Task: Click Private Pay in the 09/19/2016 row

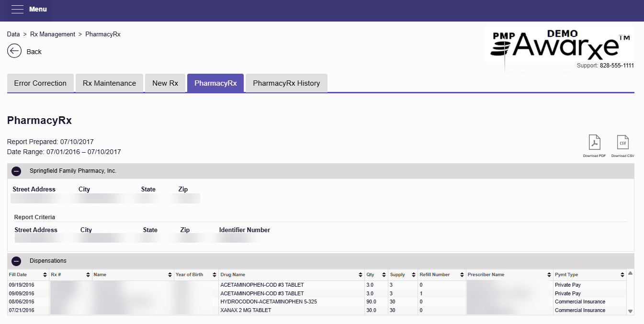Action: [567, 285]
